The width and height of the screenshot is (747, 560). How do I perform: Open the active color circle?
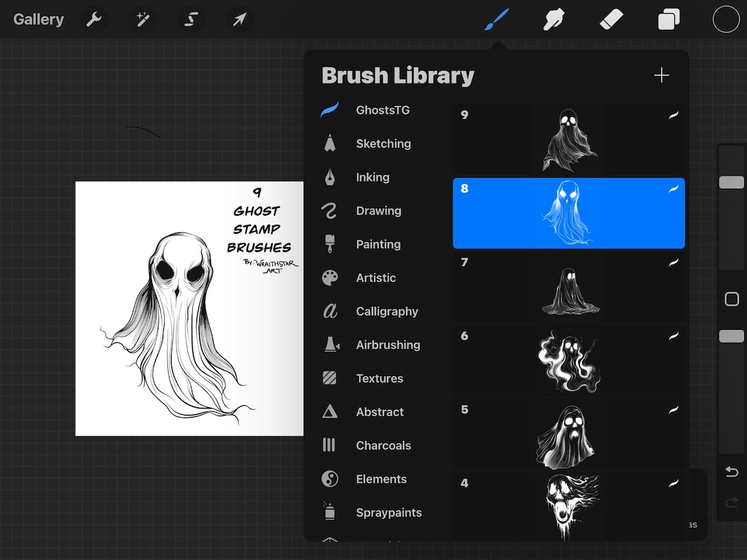pyautogui.click(x=726, y=19)
